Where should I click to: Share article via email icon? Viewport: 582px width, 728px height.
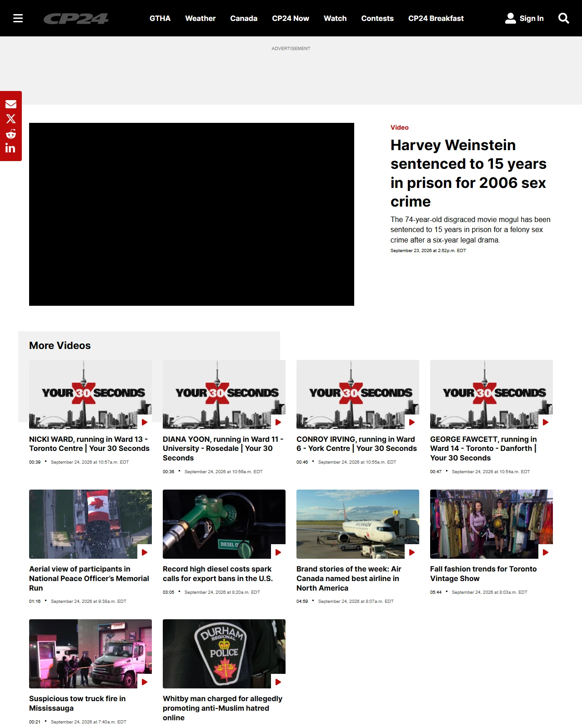coord(11,104)
